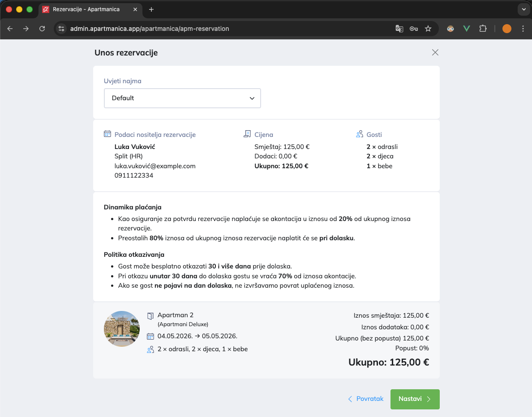This screenshot has width=532, height=417.
Task: Select the Rezervacije - Apartmanica tab
Action: [x=90, y=9]
